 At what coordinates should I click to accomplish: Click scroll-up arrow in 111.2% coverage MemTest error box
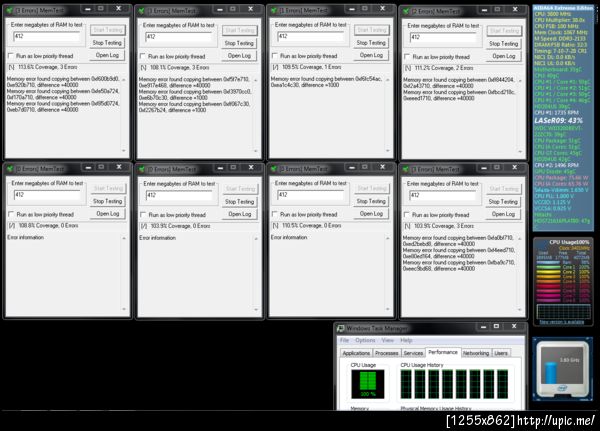click(x=520, y=81)
